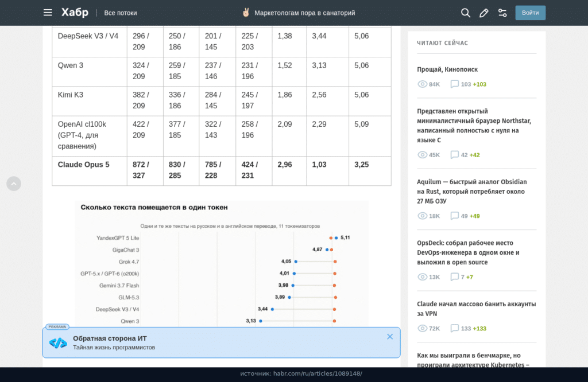Open the Northstar browser article
Screen dimensions: 588x382
pos(474,126)
